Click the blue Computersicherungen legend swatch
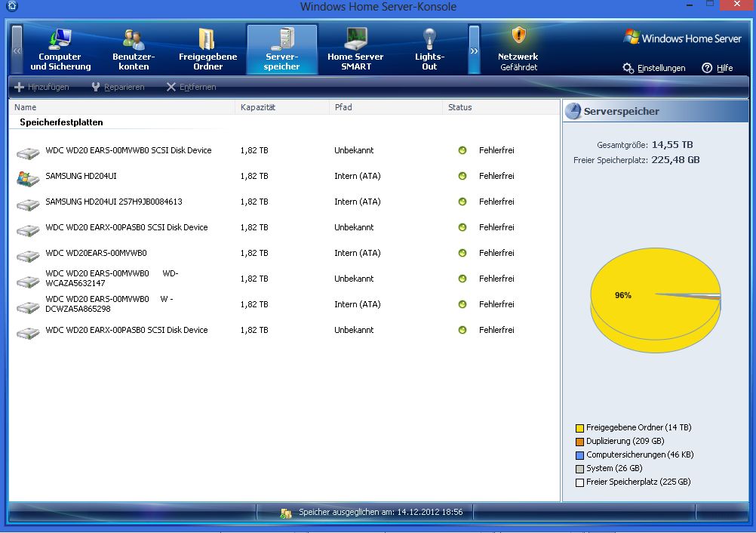756x533 pixels. [579, 454]
